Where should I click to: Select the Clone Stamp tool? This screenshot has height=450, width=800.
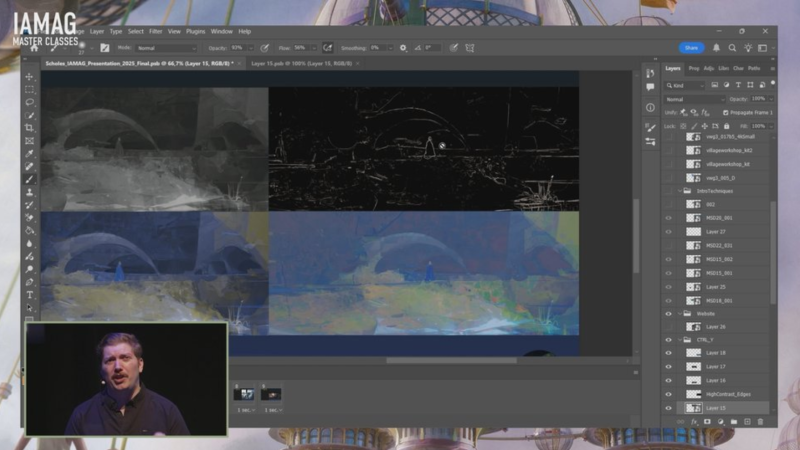(29, 192)
